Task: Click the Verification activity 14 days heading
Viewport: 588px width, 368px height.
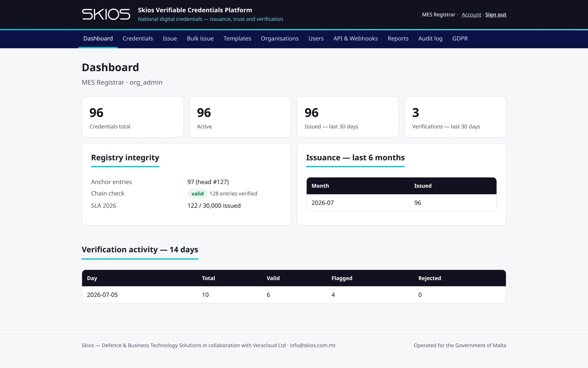Action: [140, 250]
